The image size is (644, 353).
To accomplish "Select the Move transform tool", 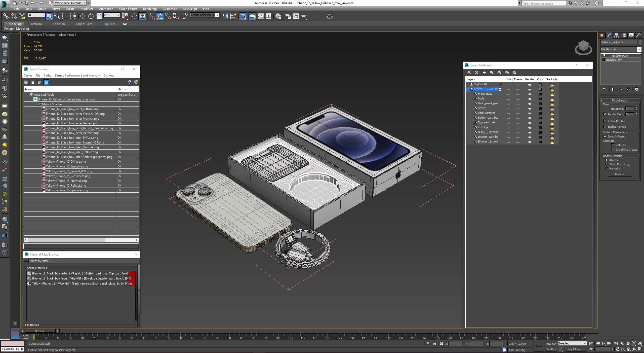I will tap(83, 16).
